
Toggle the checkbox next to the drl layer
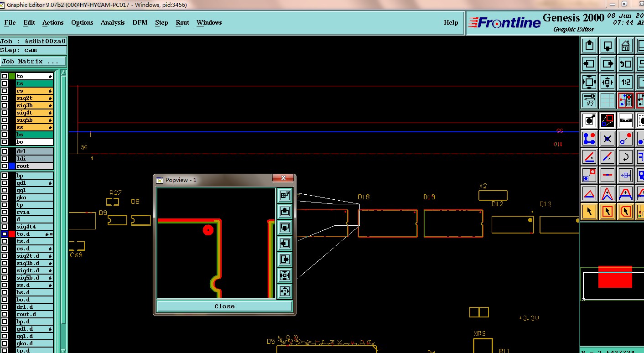(x=5, y=151)
